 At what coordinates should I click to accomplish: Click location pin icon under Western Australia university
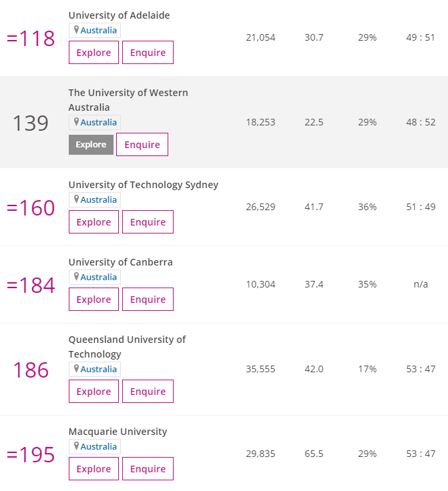coord(76,122)
